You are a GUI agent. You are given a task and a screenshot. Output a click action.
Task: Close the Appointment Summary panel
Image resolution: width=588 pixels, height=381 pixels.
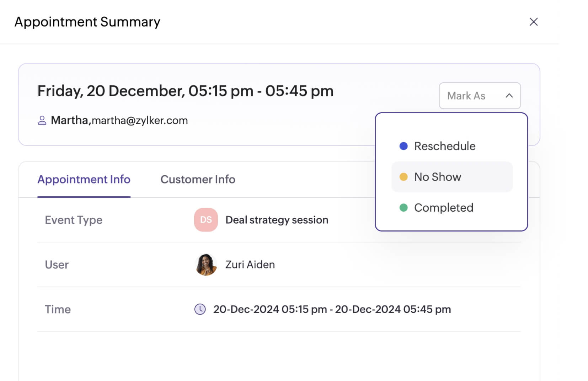pos(533,22)
